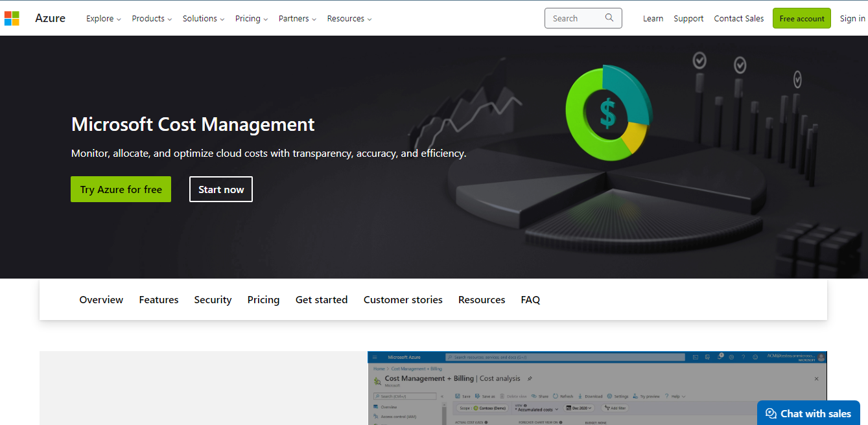The width and height of the screenshot is (868, 425).
Task: Click the Cost analysis portal screenshot image
Action: coord(597,388)
